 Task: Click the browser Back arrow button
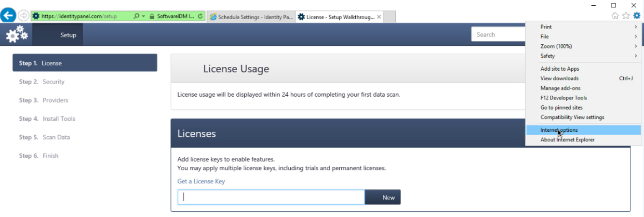pyautogui.click(x=8, y=15)
